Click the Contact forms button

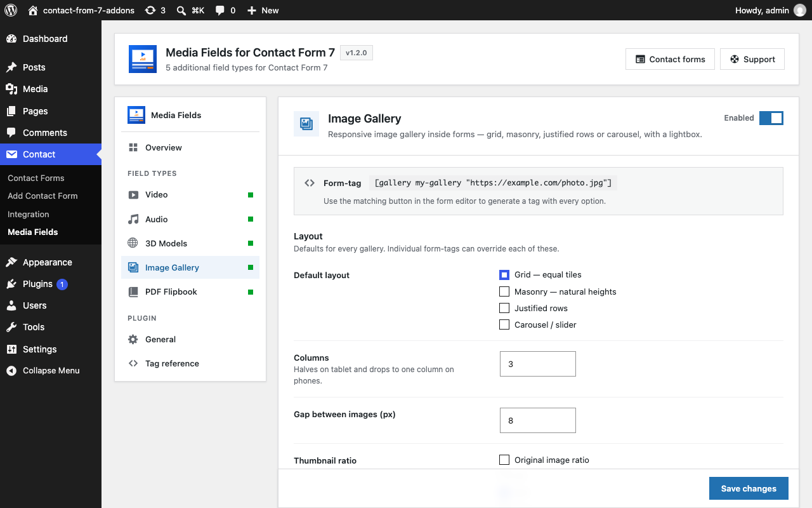tap(670, 59)
